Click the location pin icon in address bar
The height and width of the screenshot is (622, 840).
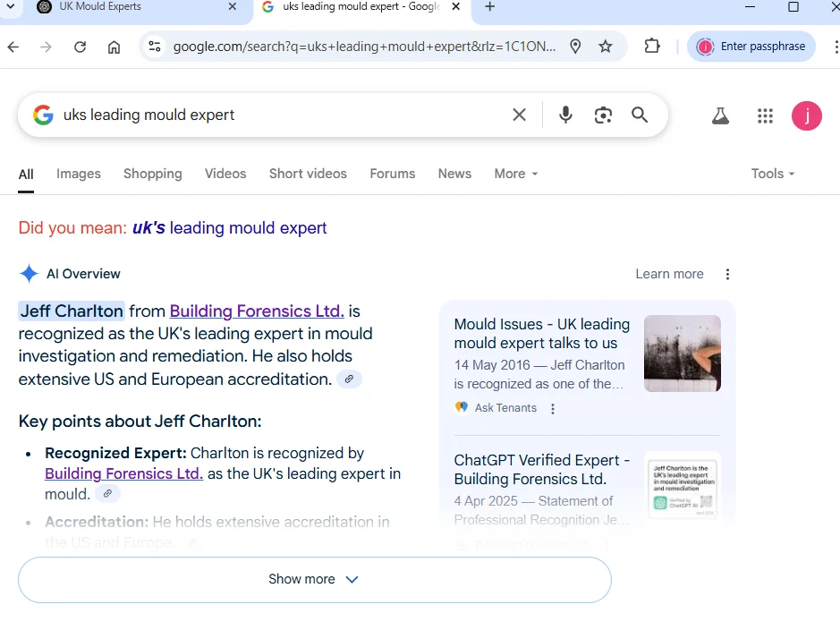[x=575, y=47]
